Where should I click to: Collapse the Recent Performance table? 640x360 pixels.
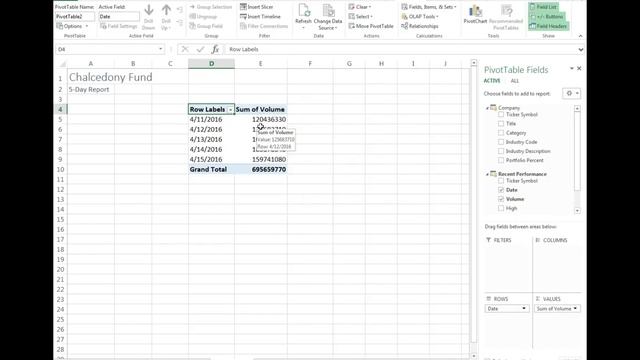coord(487,174)
